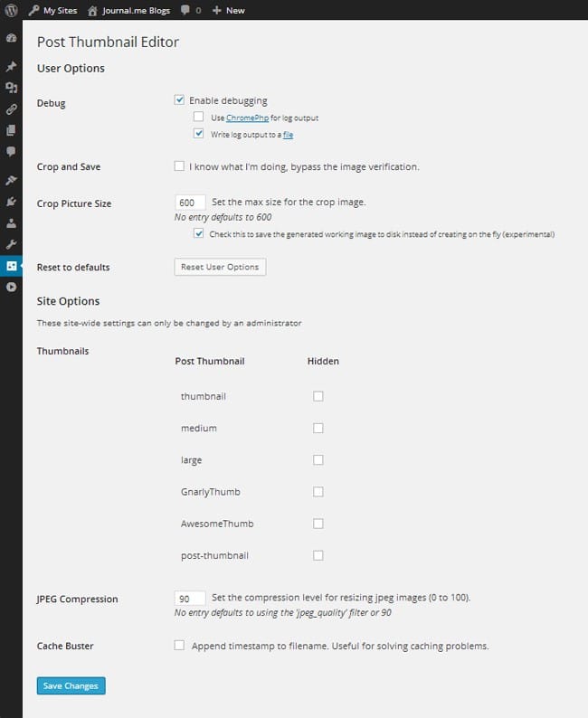Open the Media library icon
Viewport: 588px width, 718px height.
point(11,88)
